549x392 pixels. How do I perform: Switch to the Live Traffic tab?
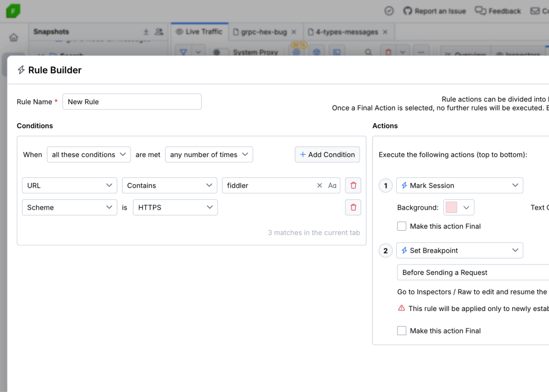coord(200,32)
